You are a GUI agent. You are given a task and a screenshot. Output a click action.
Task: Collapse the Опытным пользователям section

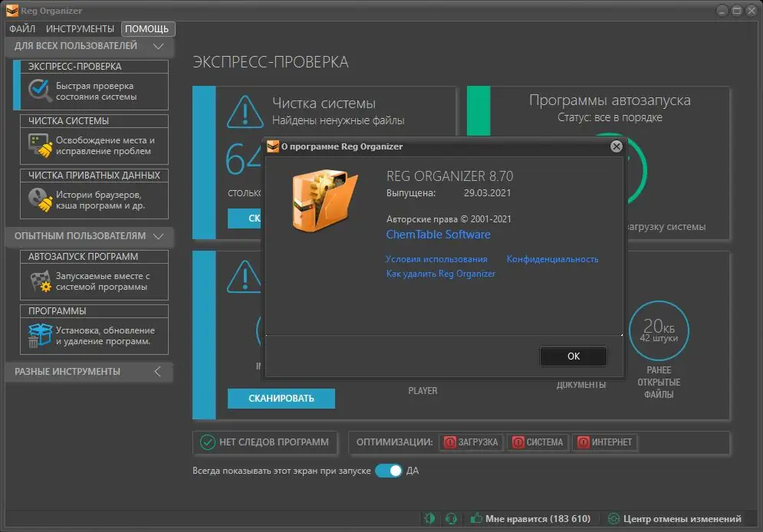click(x=159, y=236)
